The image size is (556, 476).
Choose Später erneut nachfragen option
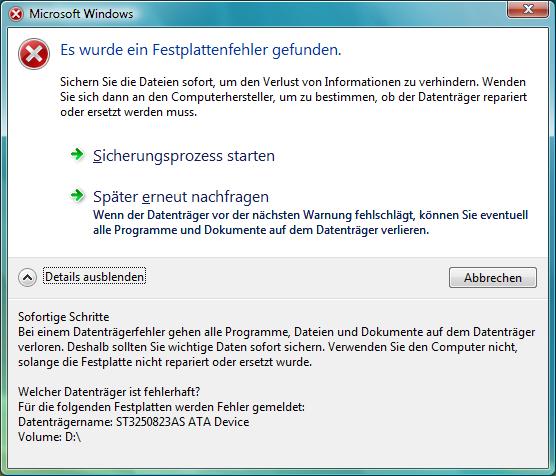coord(181,197)
